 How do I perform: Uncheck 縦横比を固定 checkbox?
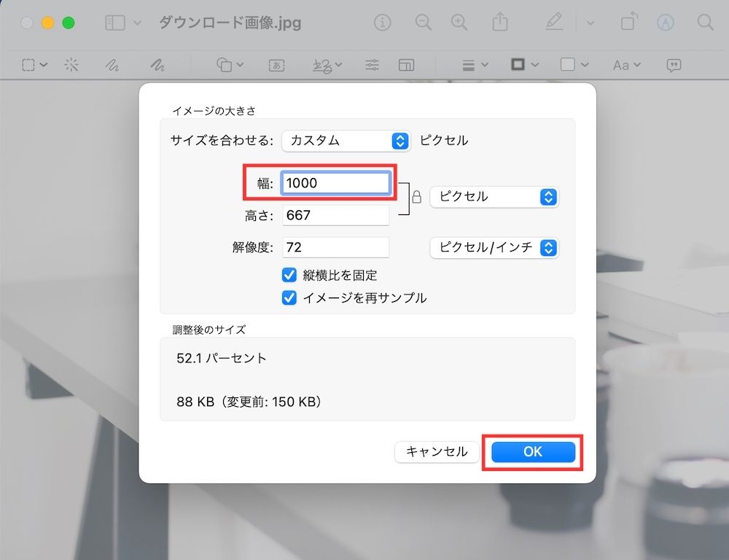(x=289, y=275)
